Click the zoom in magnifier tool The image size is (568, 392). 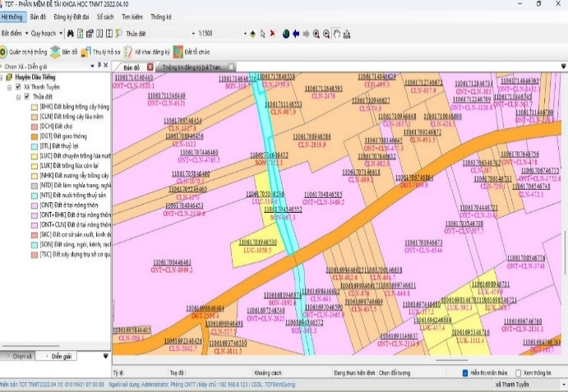316,34
